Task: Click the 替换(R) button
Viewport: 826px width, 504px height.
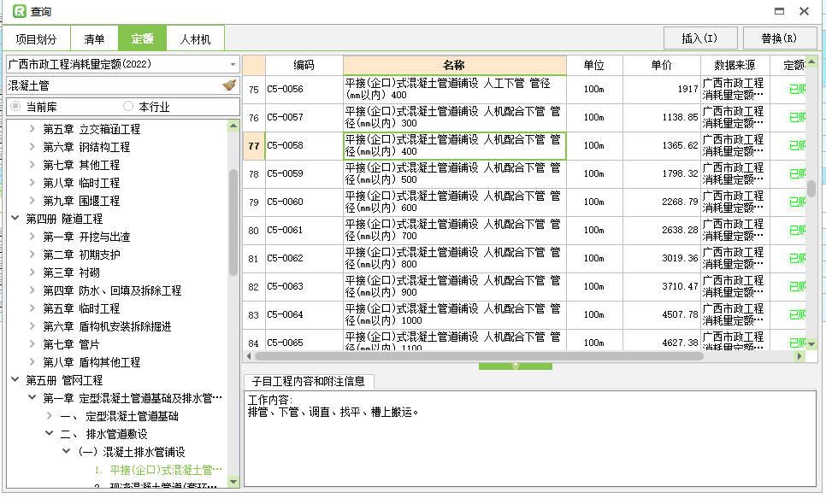Action: coord(779,38)
